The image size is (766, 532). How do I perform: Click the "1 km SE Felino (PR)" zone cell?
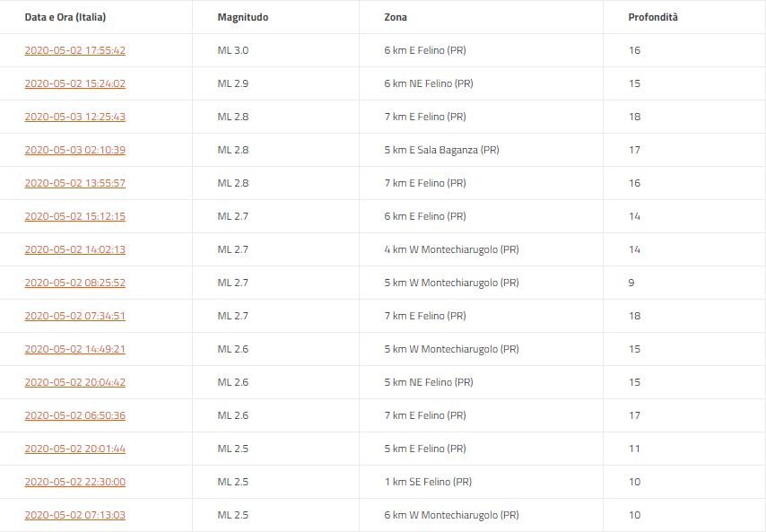[x=428, y=482]
